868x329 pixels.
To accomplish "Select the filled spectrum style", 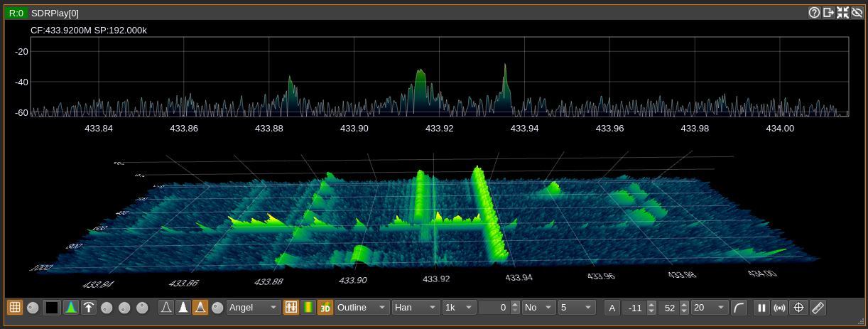I will (x=183, y=308).
